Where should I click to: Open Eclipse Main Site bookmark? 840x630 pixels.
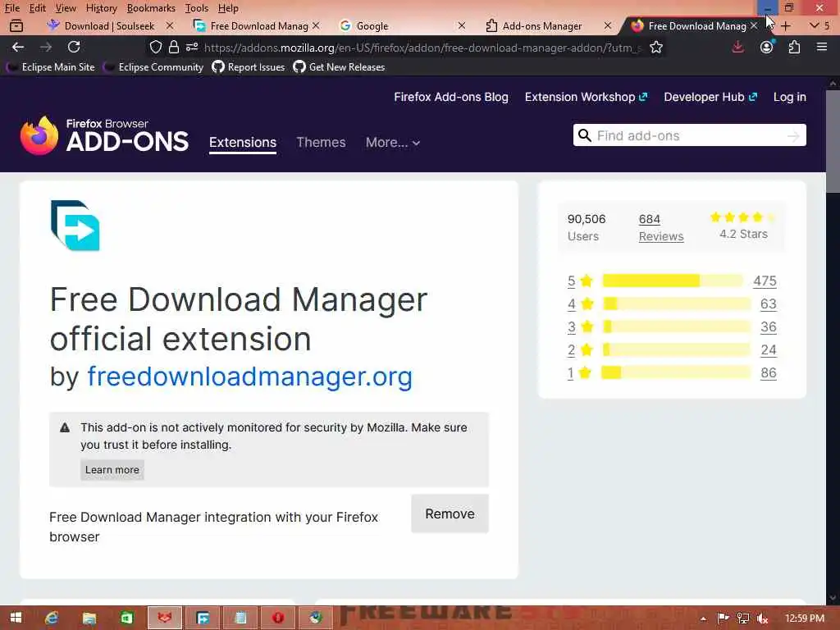[x=50, y=67]
